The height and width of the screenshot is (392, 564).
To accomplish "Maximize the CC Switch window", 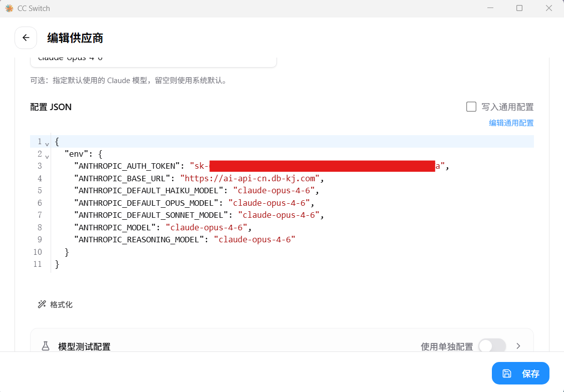I will [519, 8].
